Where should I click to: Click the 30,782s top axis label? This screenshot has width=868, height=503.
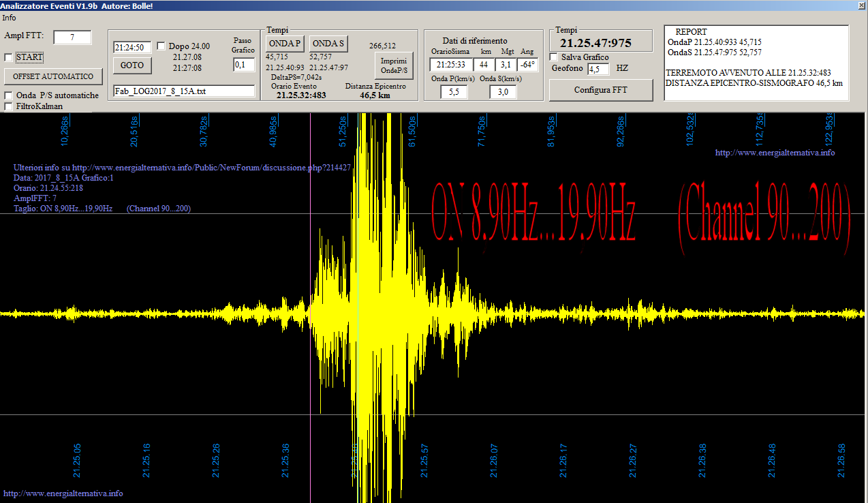(204, 130)
